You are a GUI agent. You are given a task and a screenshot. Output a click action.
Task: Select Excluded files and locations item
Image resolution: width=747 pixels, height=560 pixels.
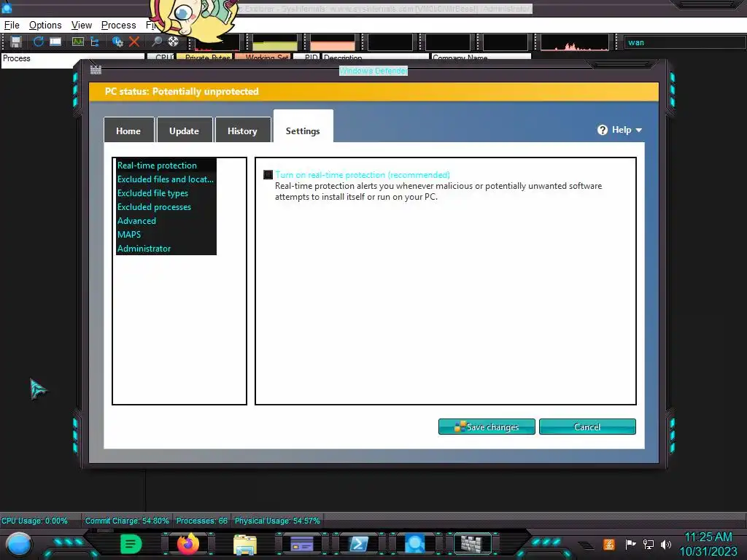166,179
